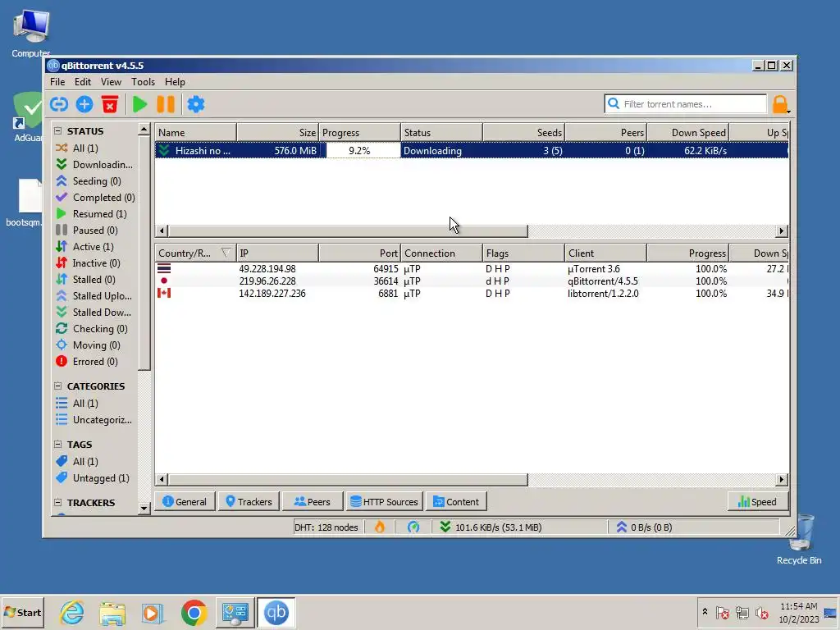Select the Resumed (1) filter

99,214
